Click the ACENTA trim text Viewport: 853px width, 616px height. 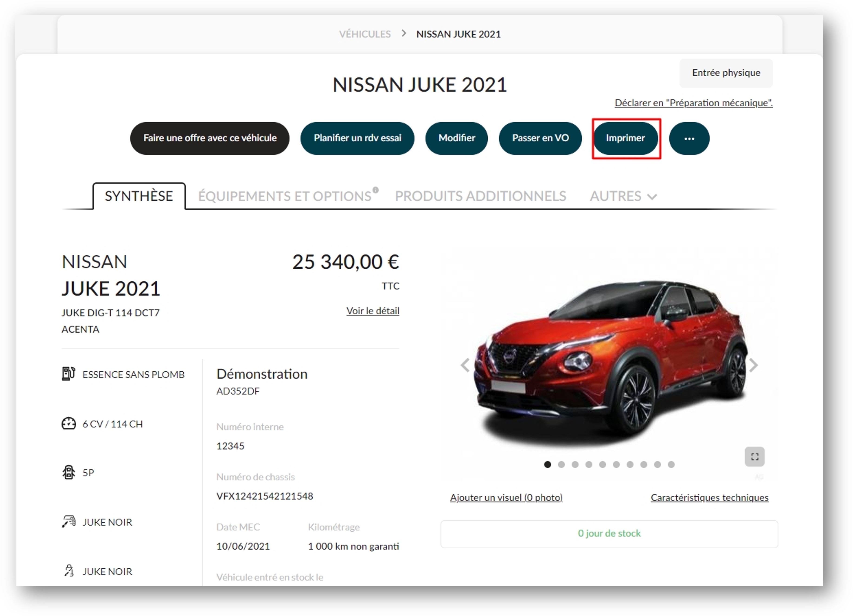[x=80, y=329]
